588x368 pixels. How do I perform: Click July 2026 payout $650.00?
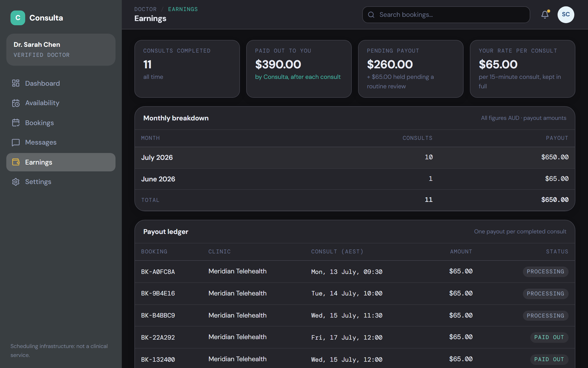(555, 157)
